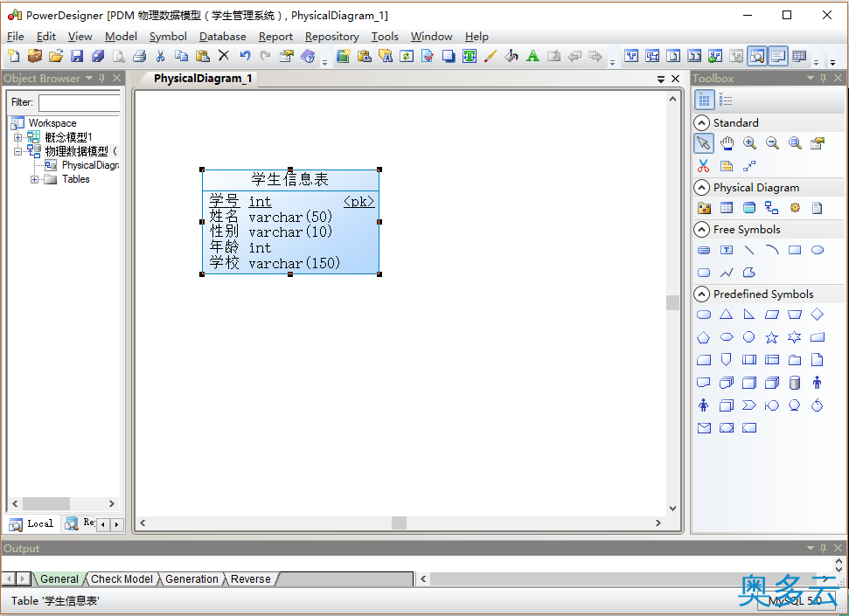The height and width of the screenshot is (616, 849).
Task: Select the cylinder predefined symbol
Action: pyautogui.click(x=794, y=384)
